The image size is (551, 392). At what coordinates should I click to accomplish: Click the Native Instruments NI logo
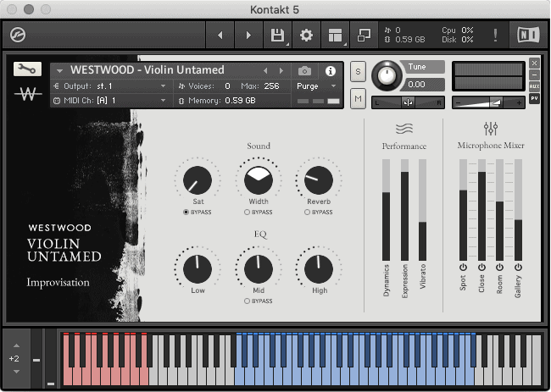pos(528,35)
